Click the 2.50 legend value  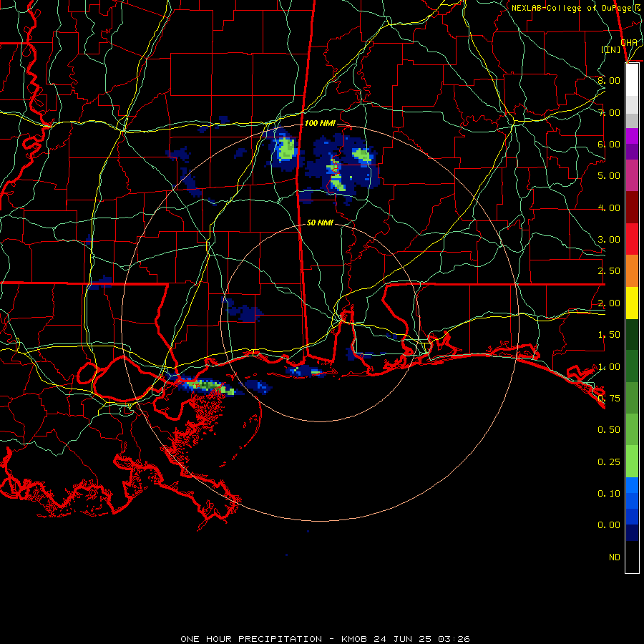609,271
